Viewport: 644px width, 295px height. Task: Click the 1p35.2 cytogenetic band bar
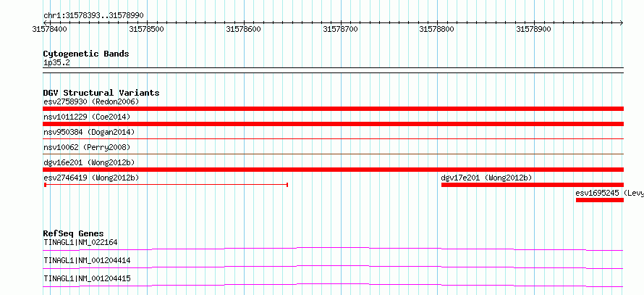(x=333, y=70)
